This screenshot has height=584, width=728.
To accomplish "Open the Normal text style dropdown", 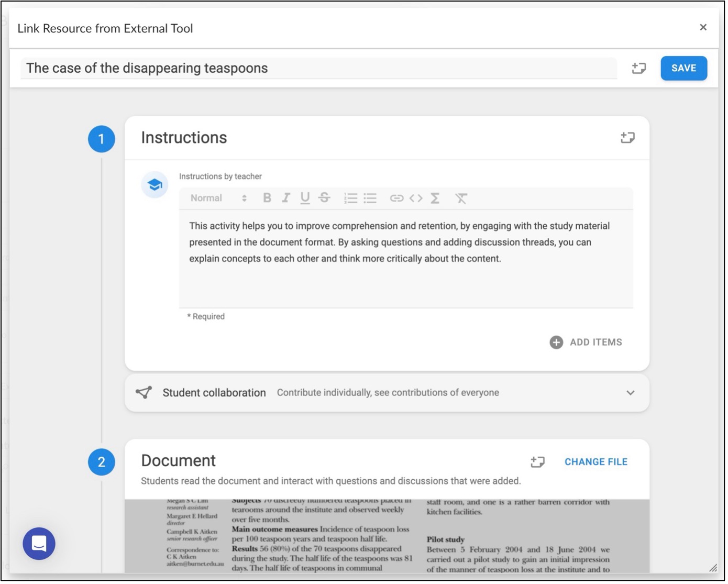I will 218,198.
